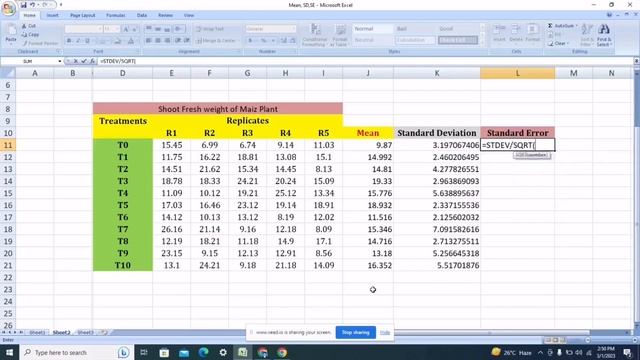640x360 pixels.
Task: Open the font name dropdown
Action: tap(100, 29)
